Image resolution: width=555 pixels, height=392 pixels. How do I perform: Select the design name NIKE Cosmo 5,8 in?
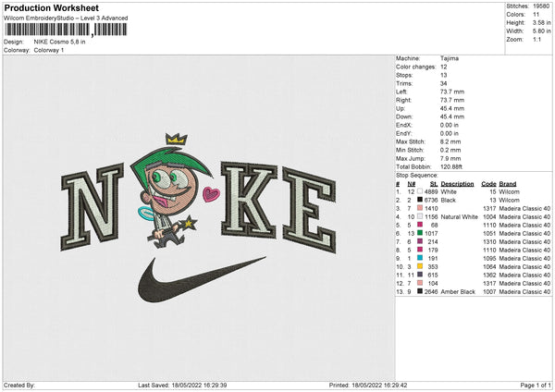59,42
